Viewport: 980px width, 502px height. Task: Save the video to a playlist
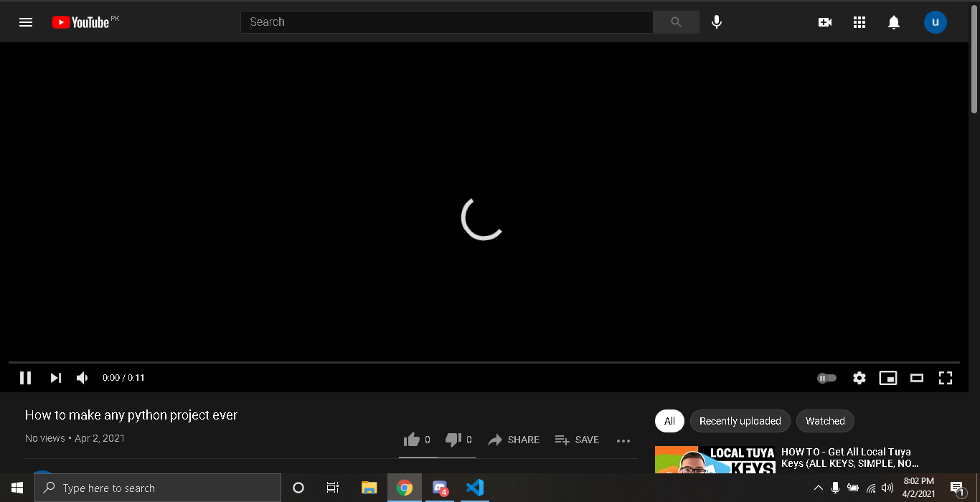click(577, 440)
